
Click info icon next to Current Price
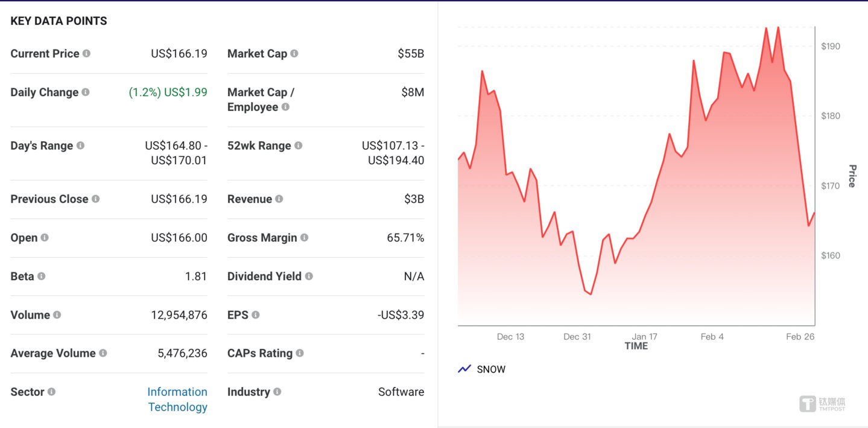coord(86,54)
